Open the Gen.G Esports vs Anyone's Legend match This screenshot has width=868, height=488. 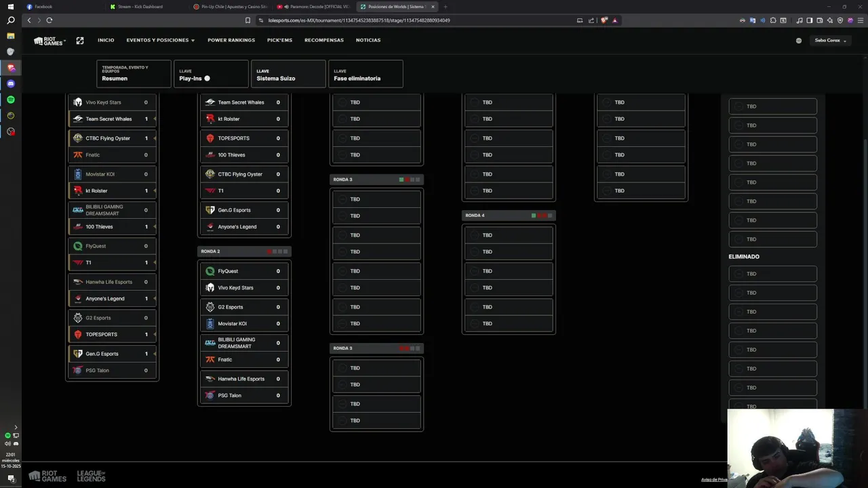point(244,218)
